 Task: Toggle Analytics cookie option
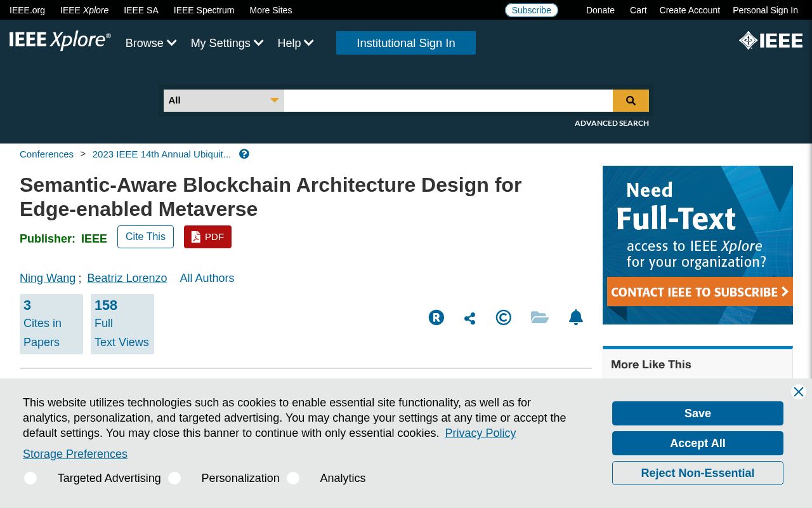(293, 478)
